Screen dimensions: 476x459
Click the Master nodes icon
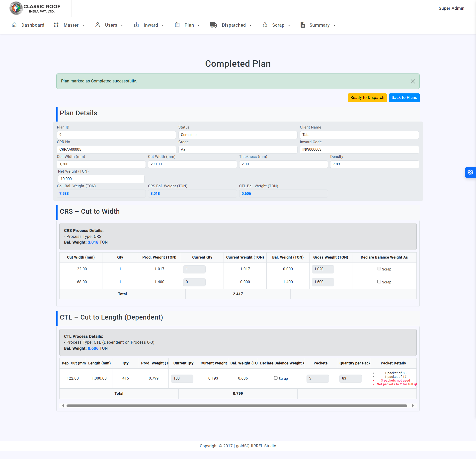click(x=56, y=25)
